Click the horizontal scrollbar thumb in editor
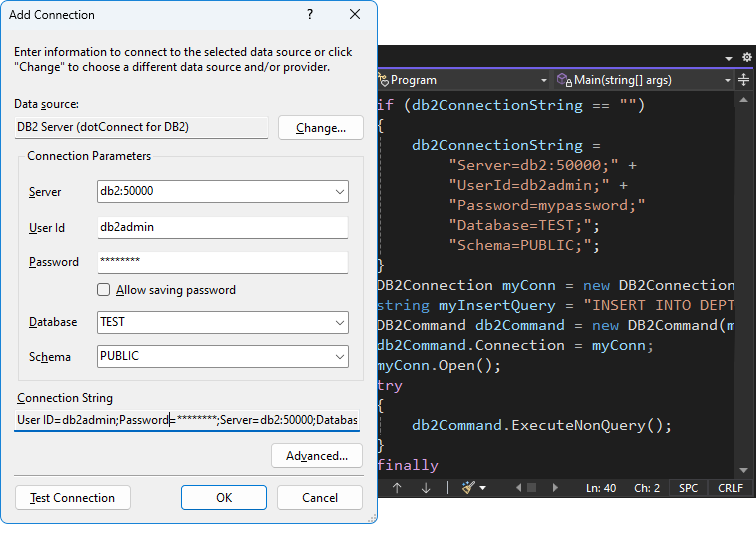Viewport: 756px width, 541px height. pyautogui.click(x=531, y=487)
